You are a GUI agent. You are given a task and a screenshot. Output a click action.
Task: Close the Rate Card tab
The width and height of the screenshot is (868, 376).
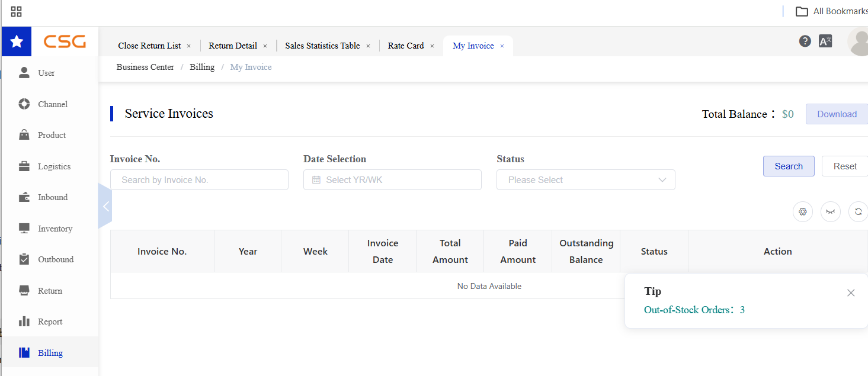[x=432, y=46]
